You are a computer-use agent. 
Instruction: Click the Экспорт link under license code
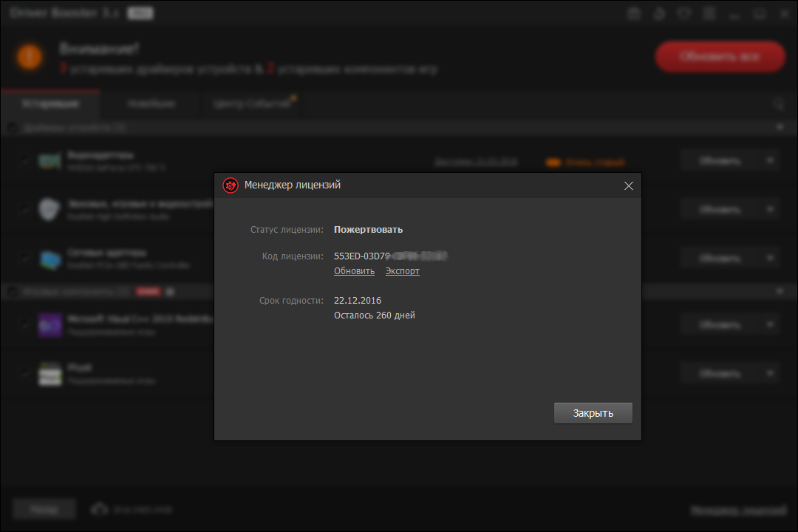[402, 271]
